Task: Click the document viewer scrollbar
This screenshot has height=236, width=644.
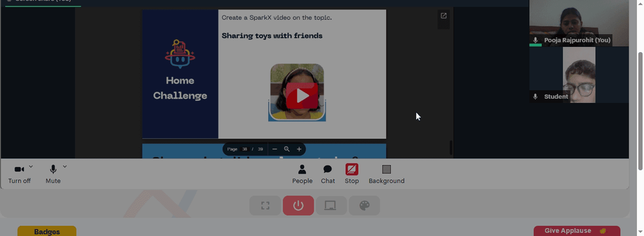Action: click(x=451, y=148)
